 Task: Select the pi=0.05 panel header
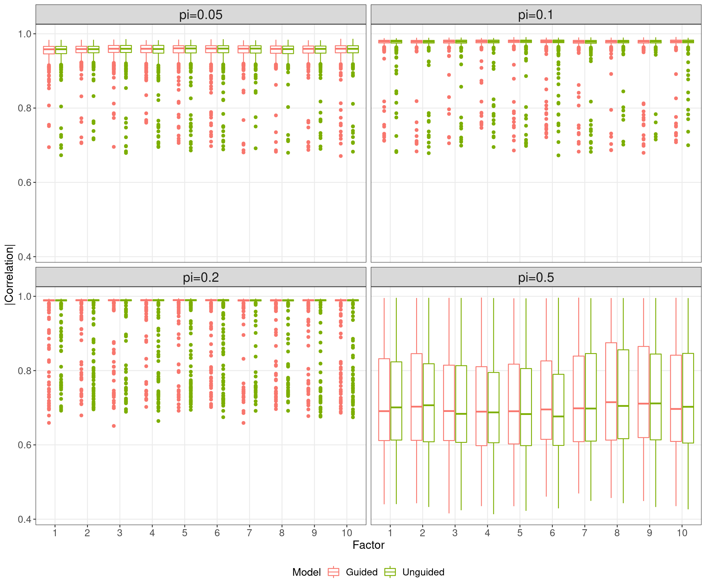[201, 14]
